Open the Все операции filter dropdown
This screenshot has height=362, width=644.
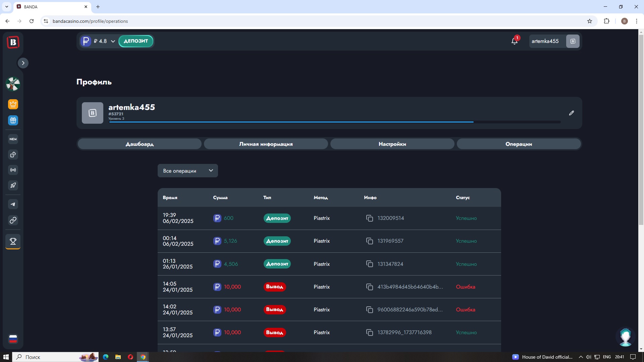pos(187,171)
